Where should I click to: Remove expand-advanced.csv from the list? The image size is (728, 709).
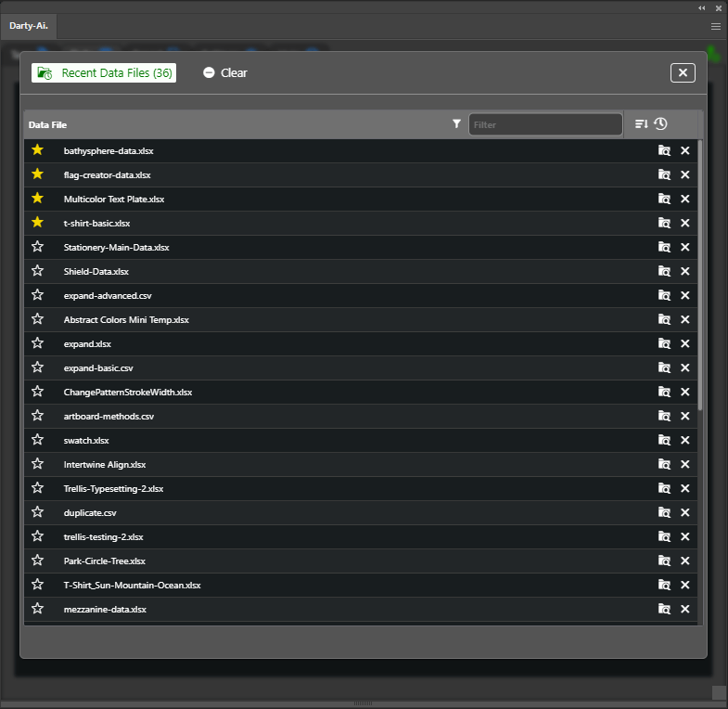(685, 295)
